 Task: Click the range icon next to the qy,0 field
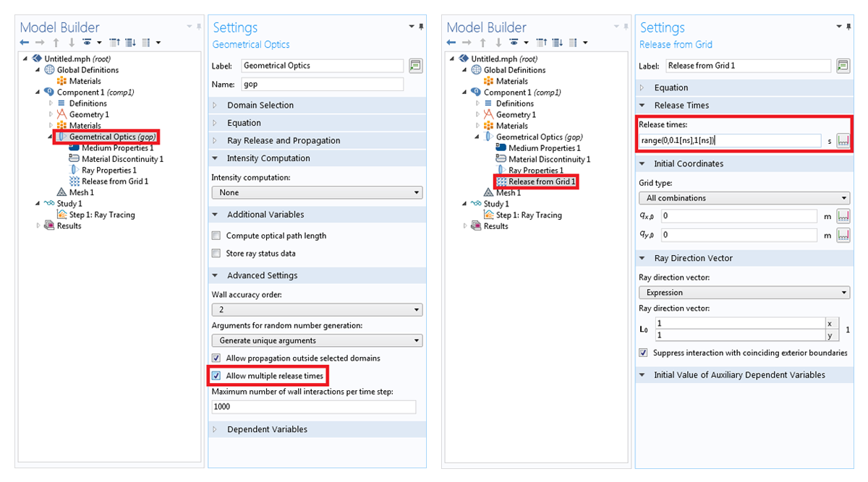(843, 235)
